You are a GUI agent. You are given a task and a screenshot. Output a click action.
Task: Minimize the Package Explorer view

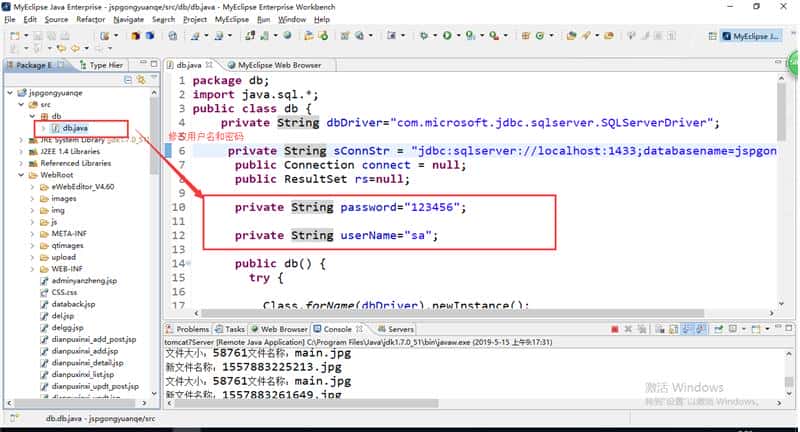click(143, 64)
